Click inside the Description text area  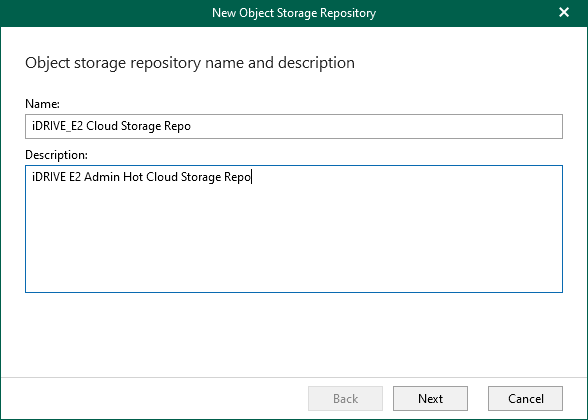[294, 229]
